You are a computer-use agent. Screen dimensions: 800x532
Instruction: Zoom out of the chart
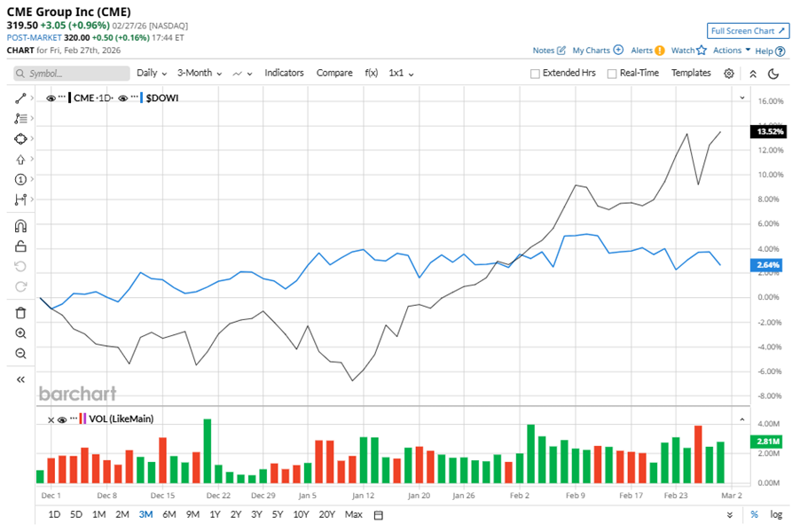pyautogui.click(x=20, y=354)
